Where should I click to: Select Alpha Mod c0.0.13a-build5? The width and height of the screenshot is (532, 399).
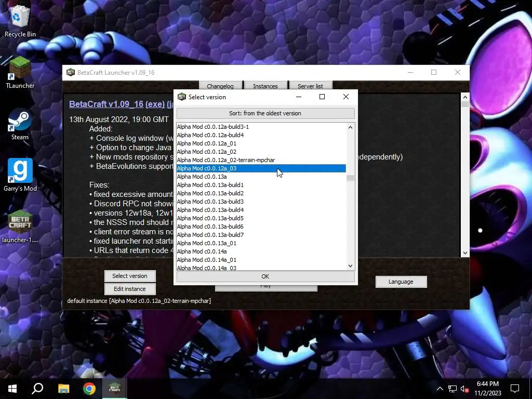261,218
